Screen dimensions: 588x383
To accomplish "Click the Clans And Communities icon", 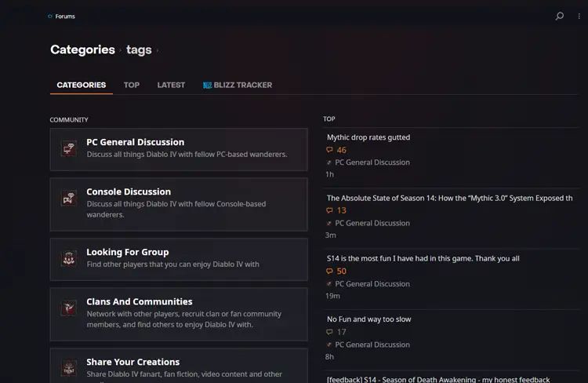I will (69, 308).
